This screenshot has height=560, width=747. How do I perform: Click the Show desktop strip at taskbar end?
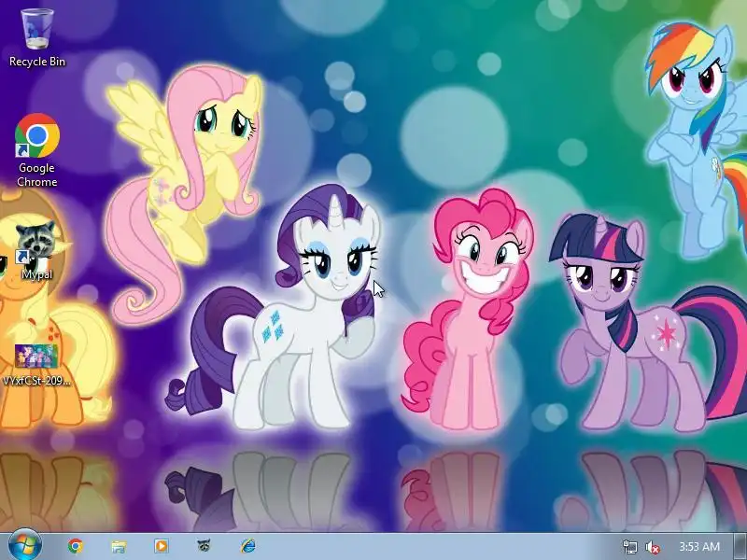pyautogui.click(x=740, y=547)
